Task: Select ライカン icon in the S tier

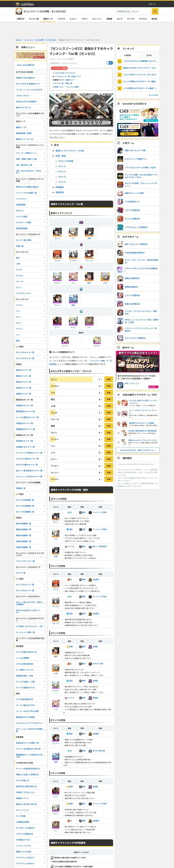Action: (73, 254)
